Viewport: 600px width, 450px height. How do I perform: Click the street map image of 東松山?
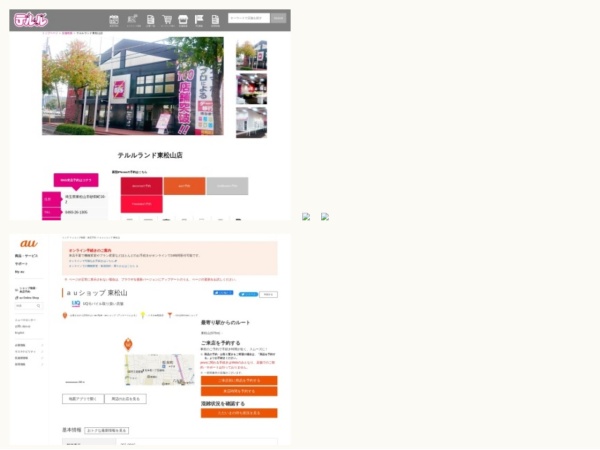point(160,370)
